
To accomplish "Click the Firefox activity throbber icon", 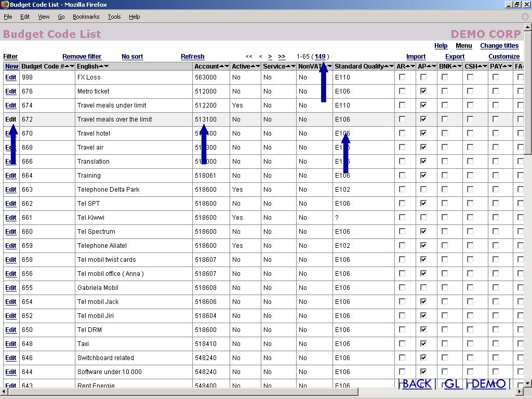I will [x=525, y=16].
